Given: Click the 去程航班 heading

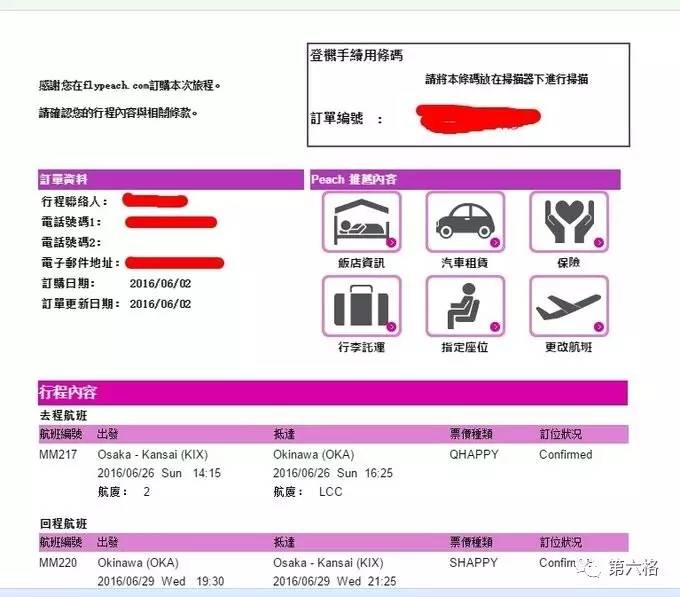Looking at the screenshot, I should 63,415.
